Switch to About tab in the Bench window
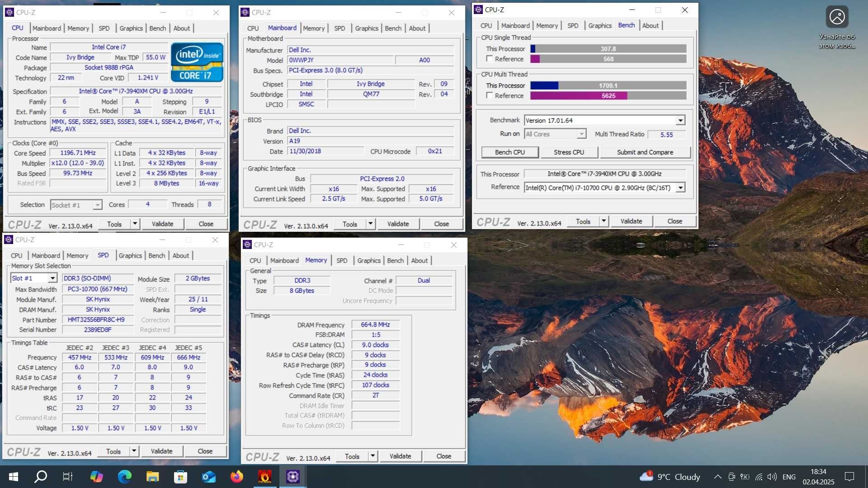 click(650, 26)
